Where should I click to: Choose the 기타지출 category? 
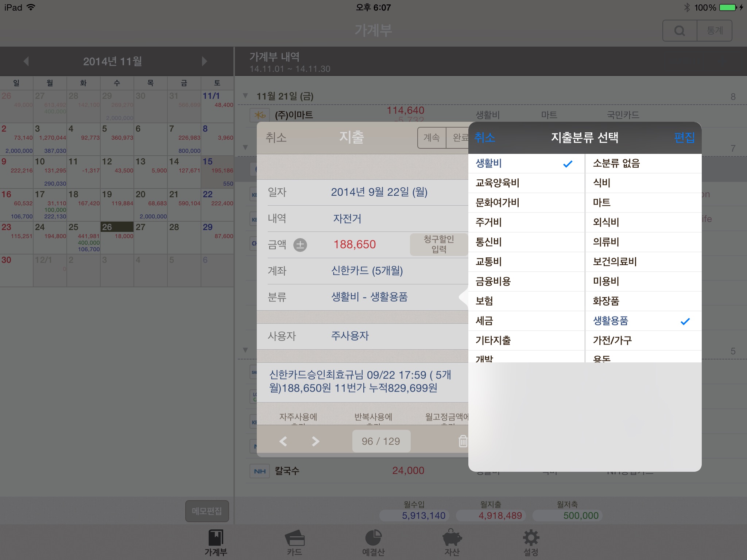click(527, 341)
